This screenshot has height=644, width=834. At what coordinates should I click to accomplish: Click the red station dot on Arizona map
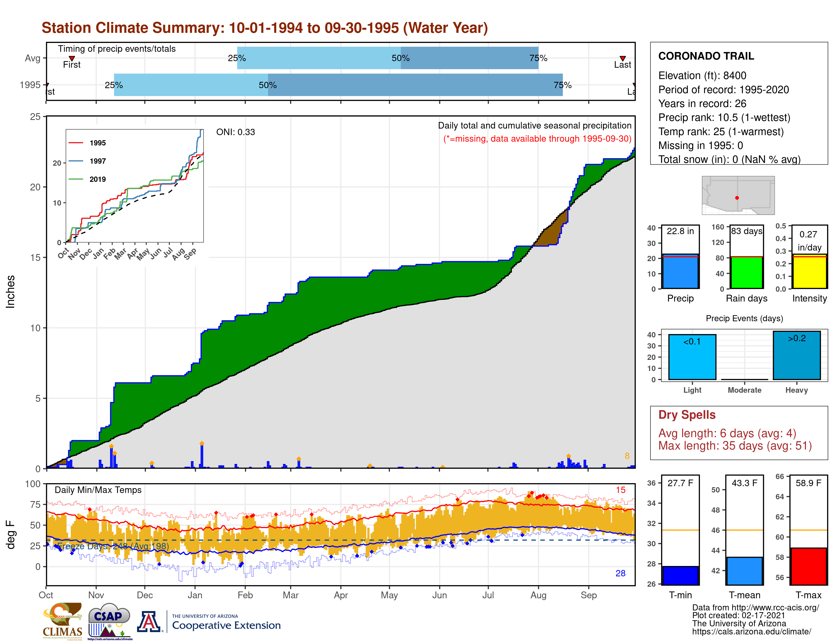(x=737, y=198)
